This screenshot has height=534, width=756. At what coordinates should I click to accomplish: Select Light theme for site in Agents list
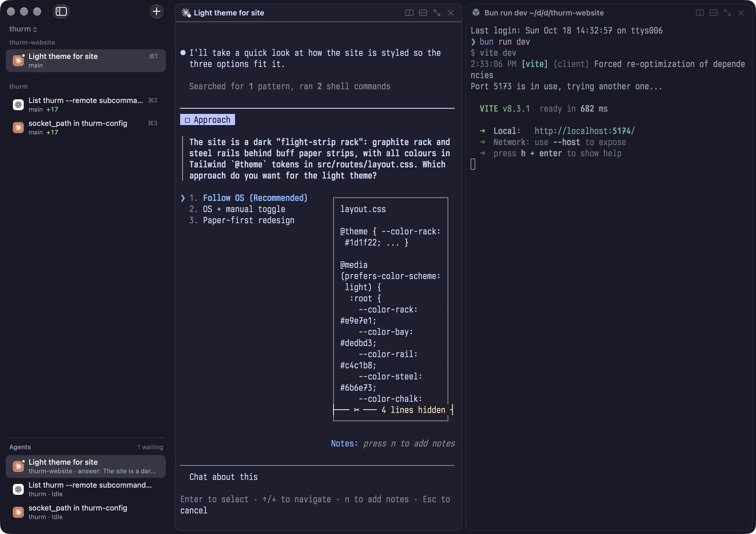tap(85, 466)
